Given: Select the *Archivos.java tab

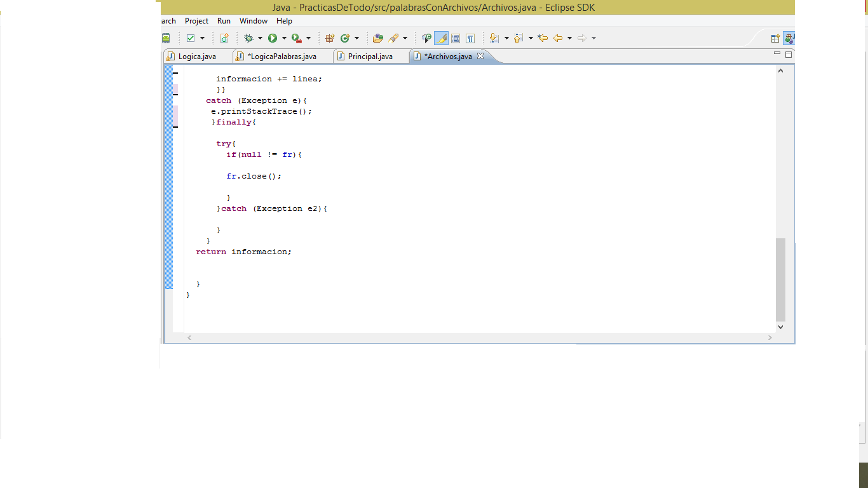Looking at the screenshot, I should [448, 57].
